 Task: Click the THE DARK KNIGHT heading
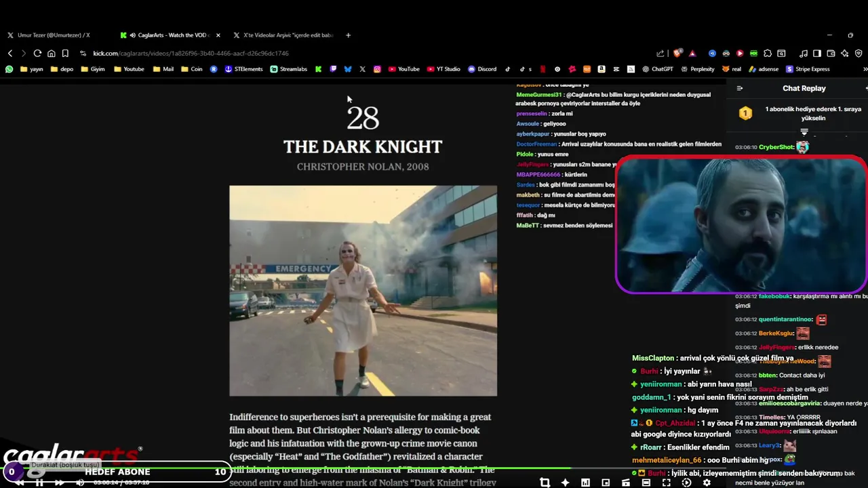point(363,147)
